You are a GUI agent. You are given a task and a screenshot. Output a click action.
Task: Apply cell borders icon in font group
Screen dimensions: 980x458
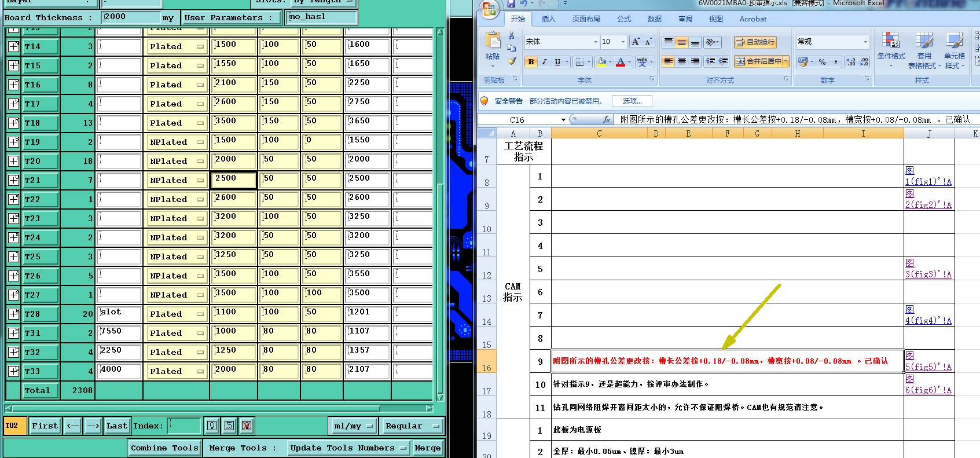tap(579, 61)
